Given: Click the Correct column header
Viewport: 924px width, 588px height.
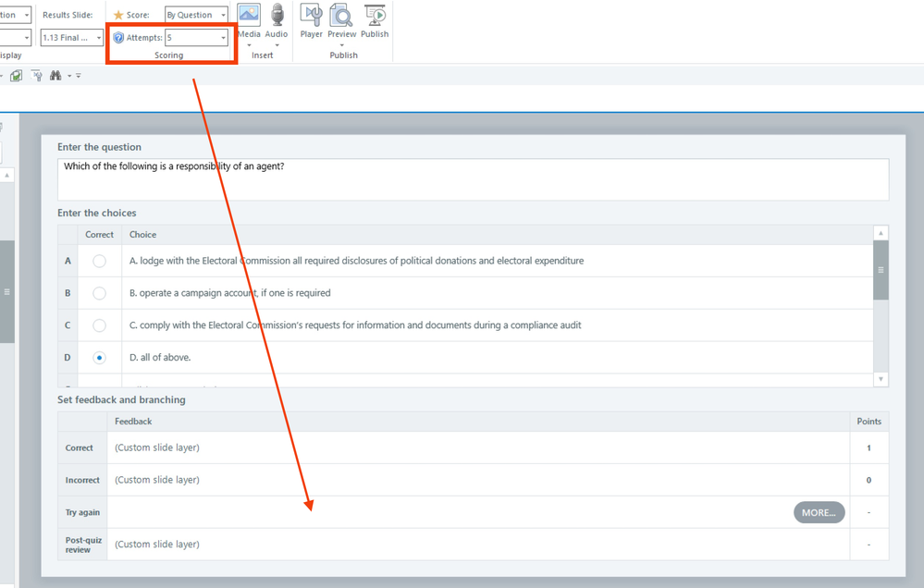Looking at the screenshot, I should (99, 235).
